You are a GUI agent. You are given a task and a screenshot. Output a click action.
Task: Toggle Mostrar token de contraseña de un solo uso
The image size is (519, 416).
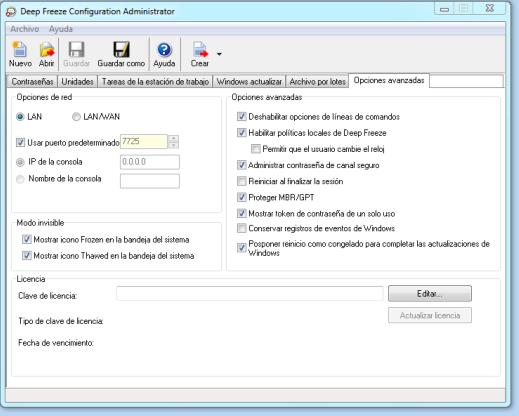pos(242,213)
